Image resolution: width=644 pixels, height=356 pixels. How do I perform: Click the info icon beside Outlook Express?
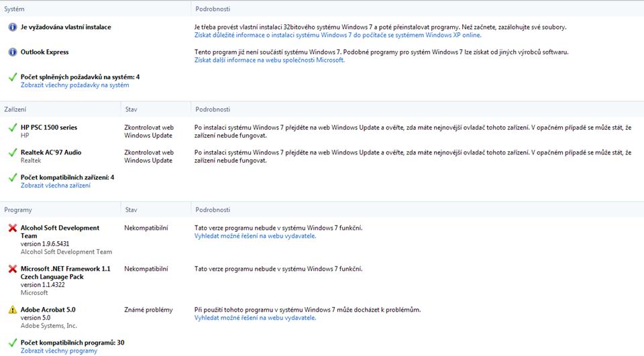point(13,52)
